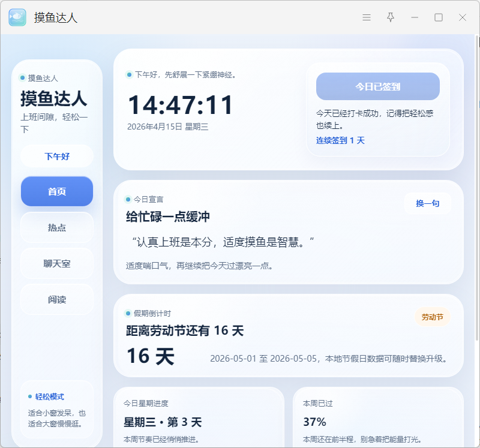Image resolution: width=480 pixels, height=448 pixels.
Task: Click the 星期三 · 第 3 天 progress card
Action: coord(199,417)
